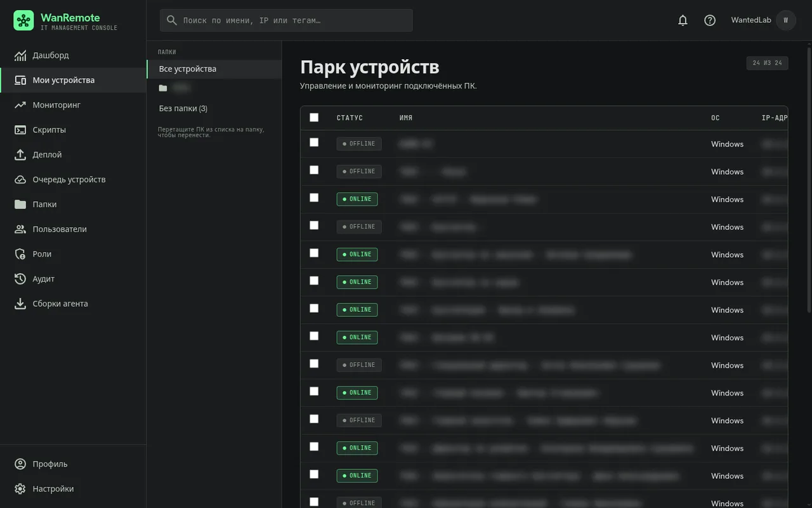Screen dimensions: 812x508
Task: Click the Настройки gear icon
Action: click(20, 489)
